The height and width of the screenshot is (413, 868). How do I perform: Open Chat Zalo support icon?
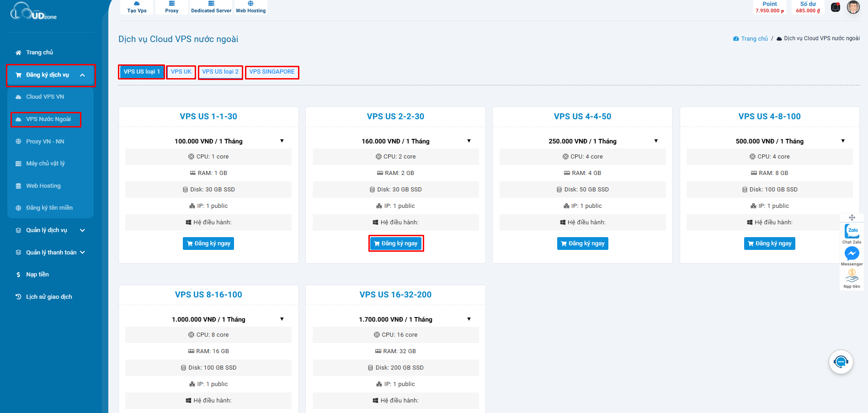click(x=852, y=232)
